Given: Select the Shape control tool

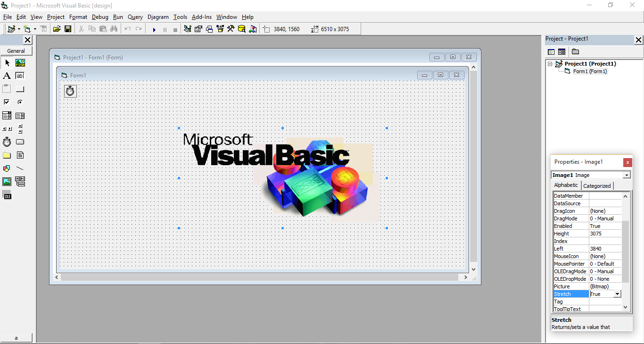Looking at the screenshot, I should coord(7,168).
